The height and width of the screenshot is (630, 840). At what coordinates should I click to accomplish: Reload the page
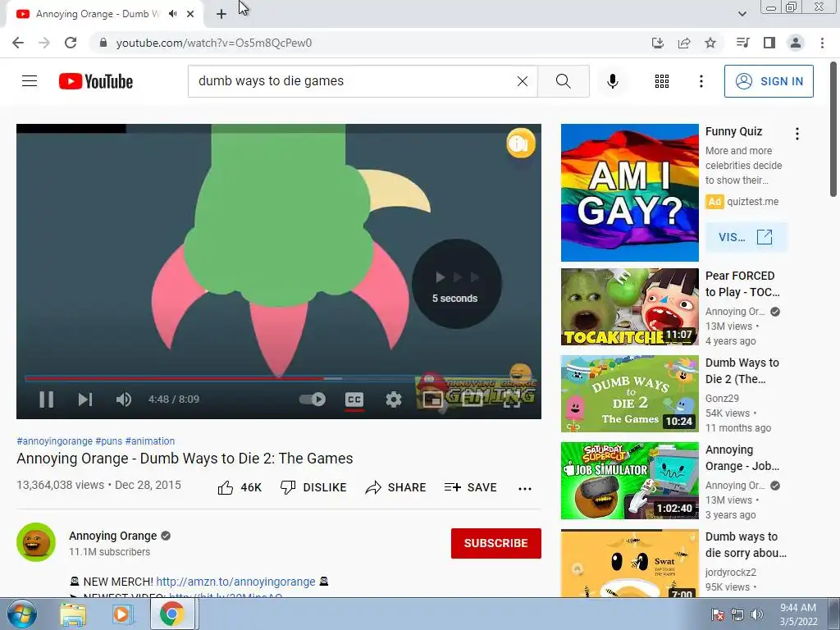point(71,43)
